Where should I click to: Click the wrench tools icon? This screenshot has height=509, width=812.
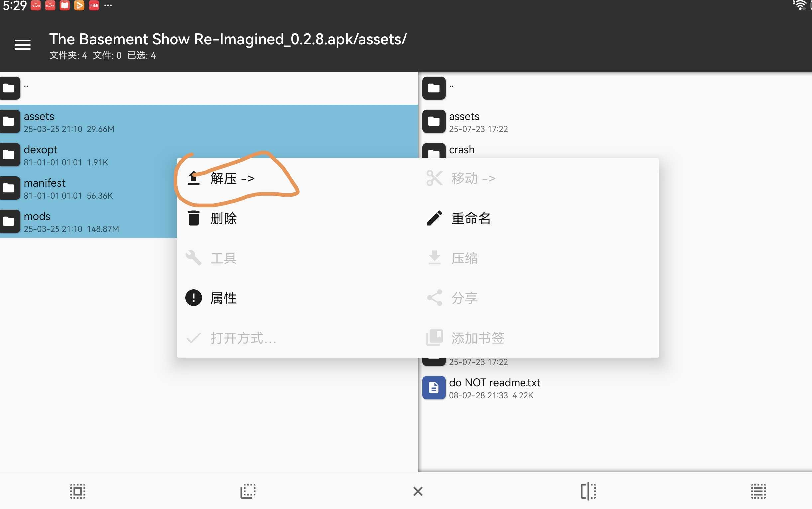tap(194, 258)
